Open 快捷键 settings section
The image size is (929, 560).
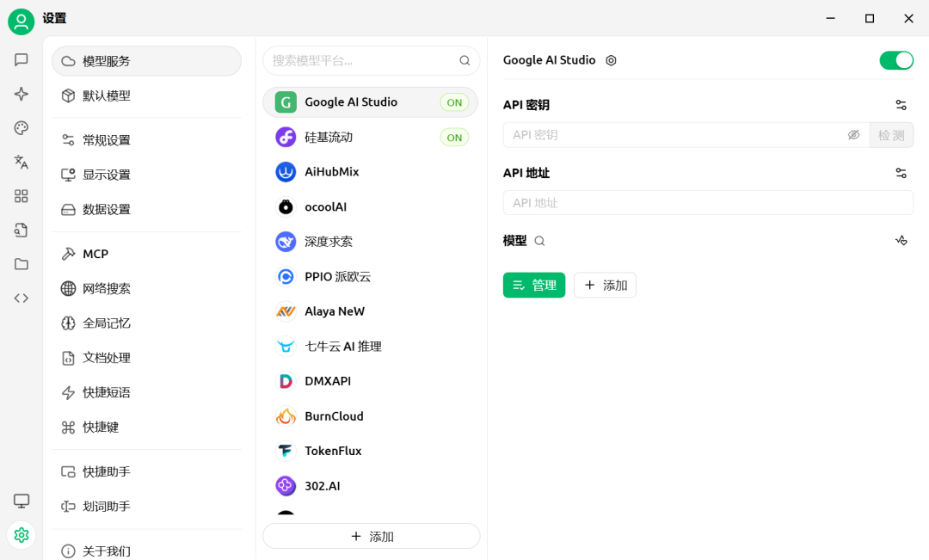(x=146, y=428)
